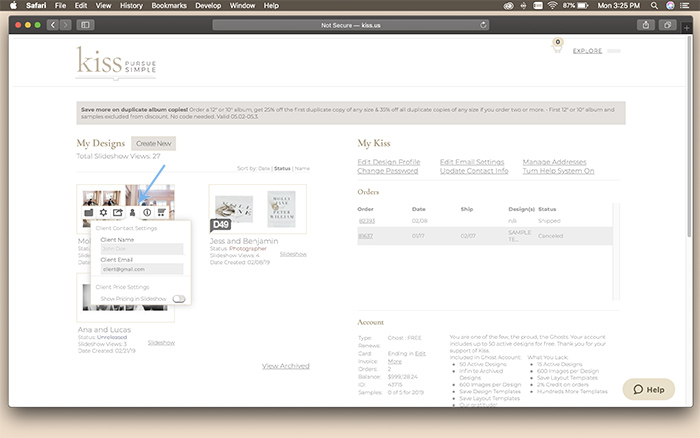
Task: Sort designs by Date
Action: click(264, 168)
